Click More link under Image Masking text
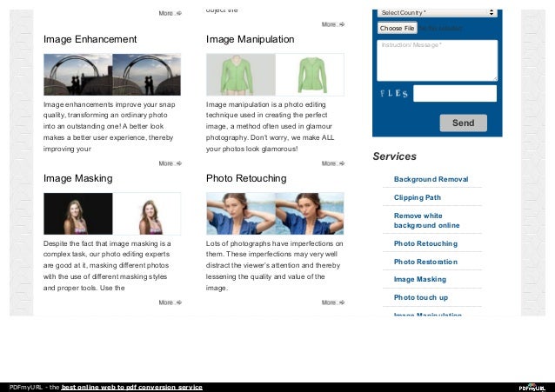Screen dimensions: 555x392 [x=170, y=302]
